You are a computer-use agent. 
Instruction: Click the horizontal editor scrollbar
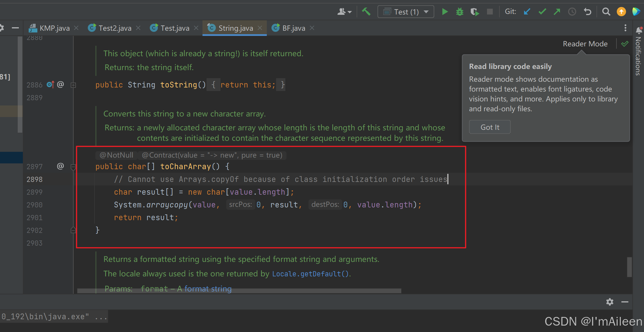239,291
